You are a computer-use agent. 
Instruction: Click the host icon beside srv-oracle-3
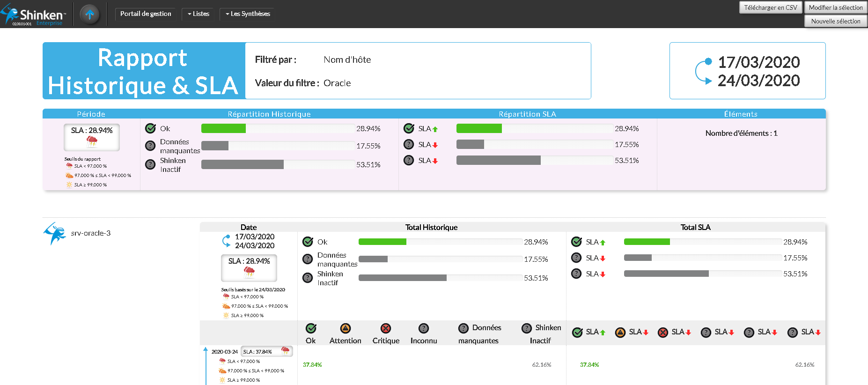(55, 233)
